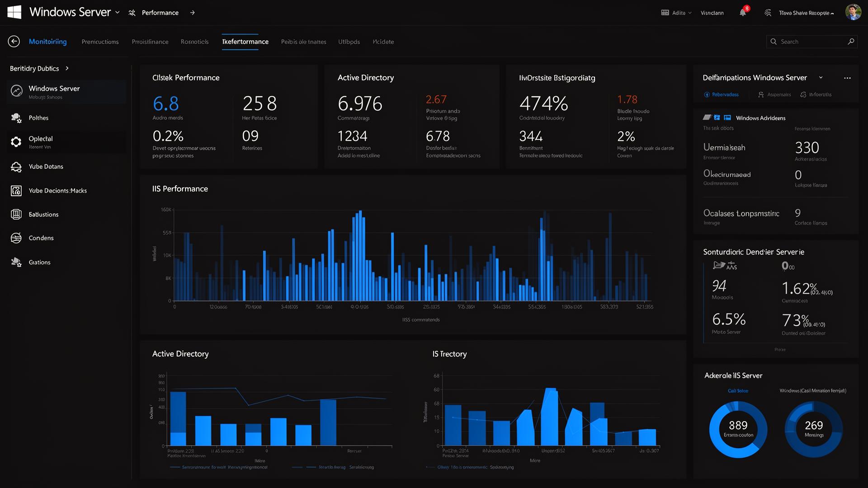Expand the Windows Server title dropdown
Viewport: 868px width, 488px height.
(118, 13)
